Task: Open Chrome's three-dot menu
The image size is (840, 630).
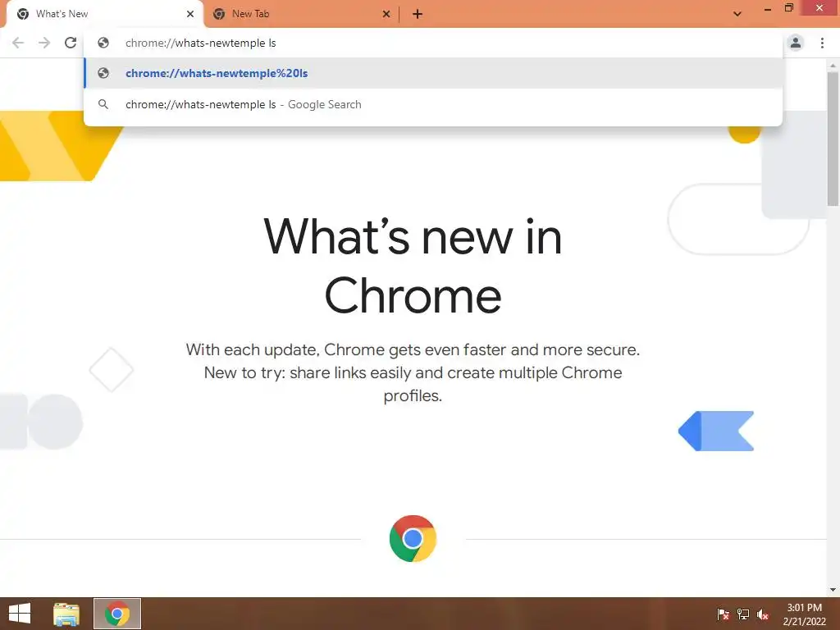Action: 822,43
